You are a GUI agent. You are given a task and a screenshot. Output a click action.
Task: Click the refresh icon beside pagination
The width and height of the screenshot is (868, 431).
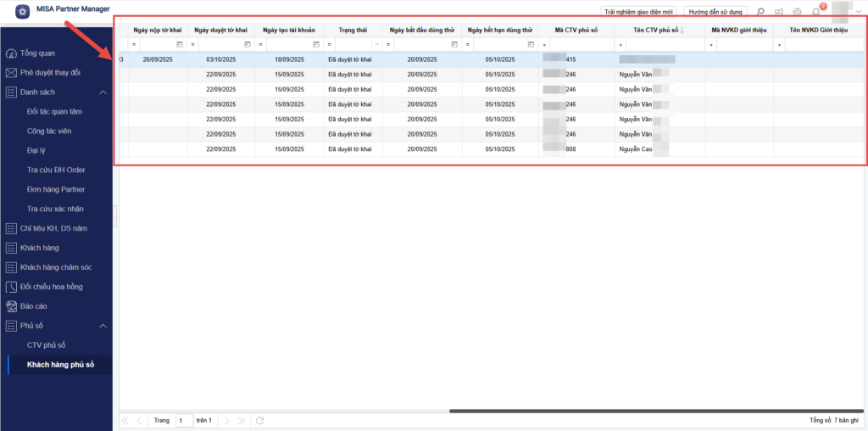(260, 420)
